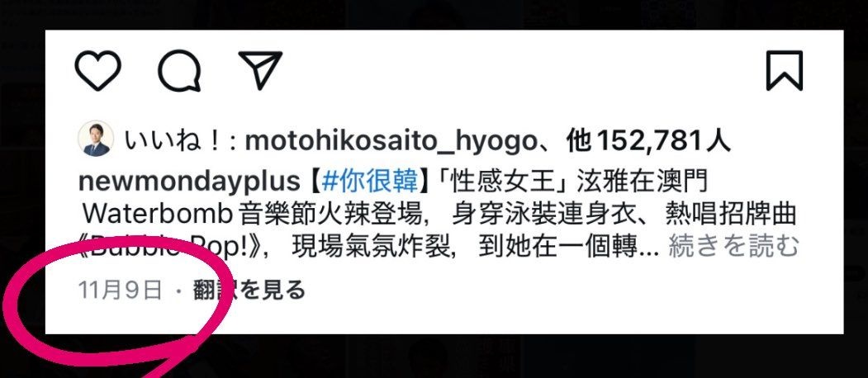Viewport: 868px width, 378px height.
Task: Click the pink hand-drawn circle annotation
Action: click(x=117, y=309)
